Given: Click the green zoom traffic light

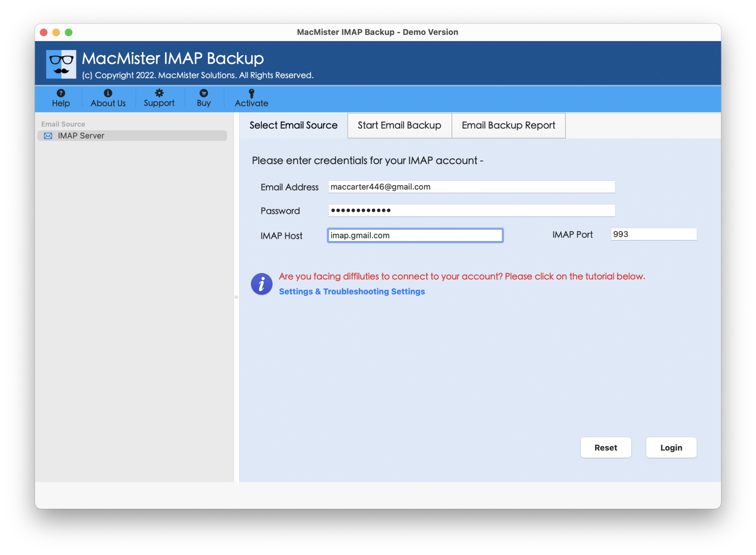Looking at the screenshot, I should click(x=69, y=32).
